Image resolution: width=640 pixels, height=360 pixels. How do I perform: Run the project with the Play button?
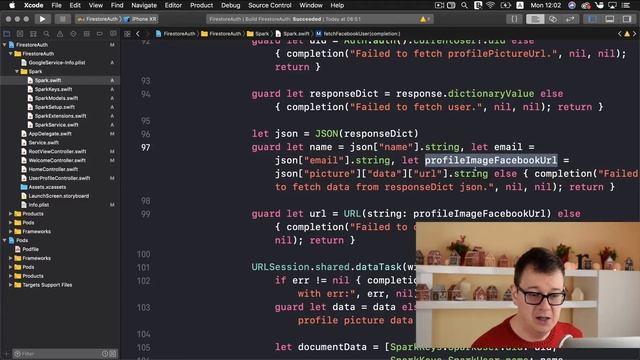(x=42, y=19)
